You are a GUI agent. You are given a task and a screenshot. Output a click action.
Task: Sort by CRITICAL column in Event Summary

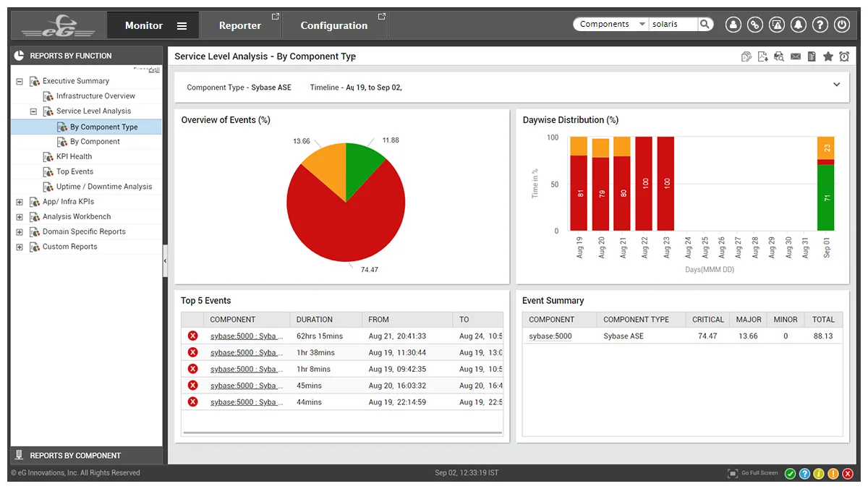point(707,319)
